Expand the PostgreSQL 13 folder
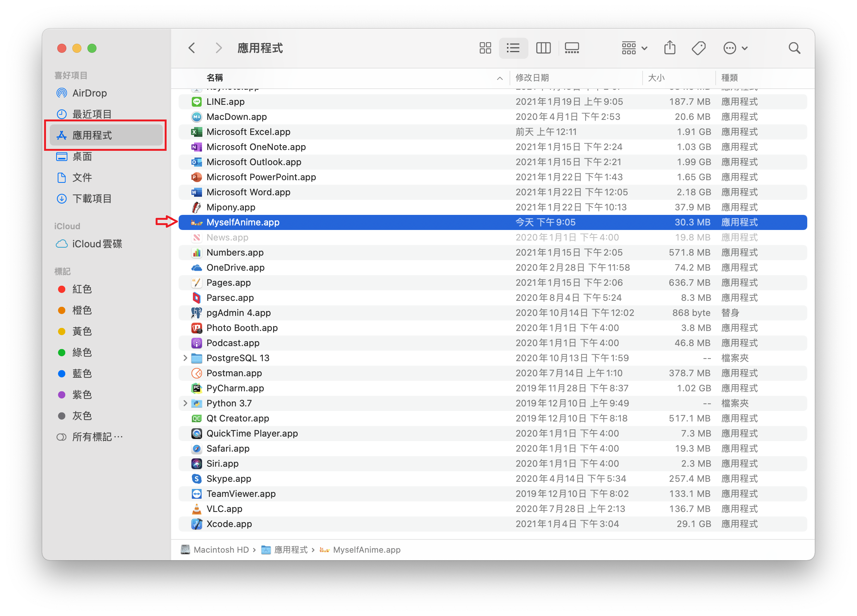The width and height of the screenshot is (857, 616). [x=185, y=358]
